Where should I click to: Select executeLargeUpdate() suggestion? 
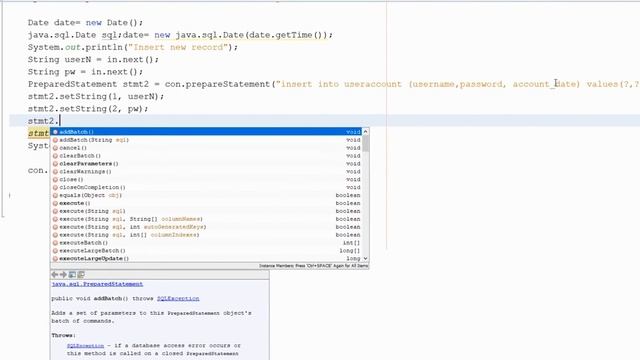206,259
